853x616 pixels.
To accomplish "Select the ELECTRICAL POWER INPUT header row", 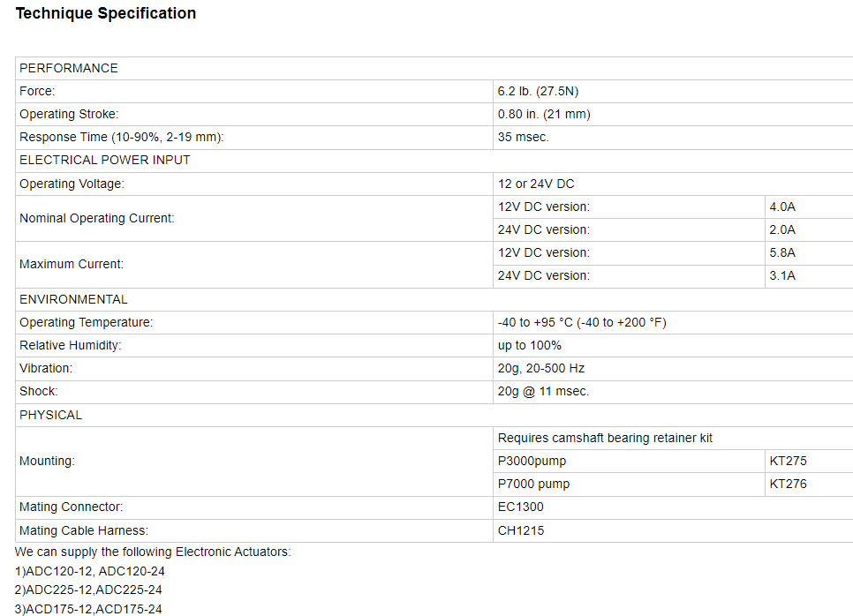I will [x=434, y=161].
